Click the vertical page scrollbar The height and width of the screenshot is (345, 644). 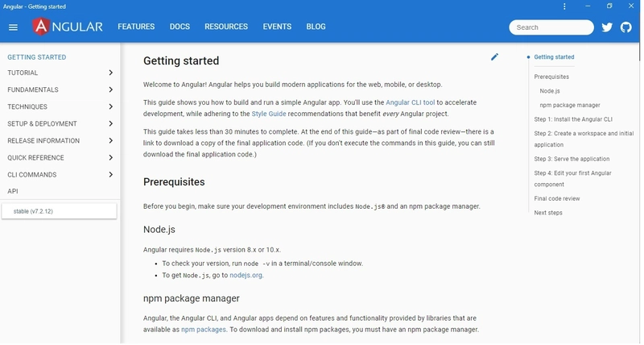[639, 52]
